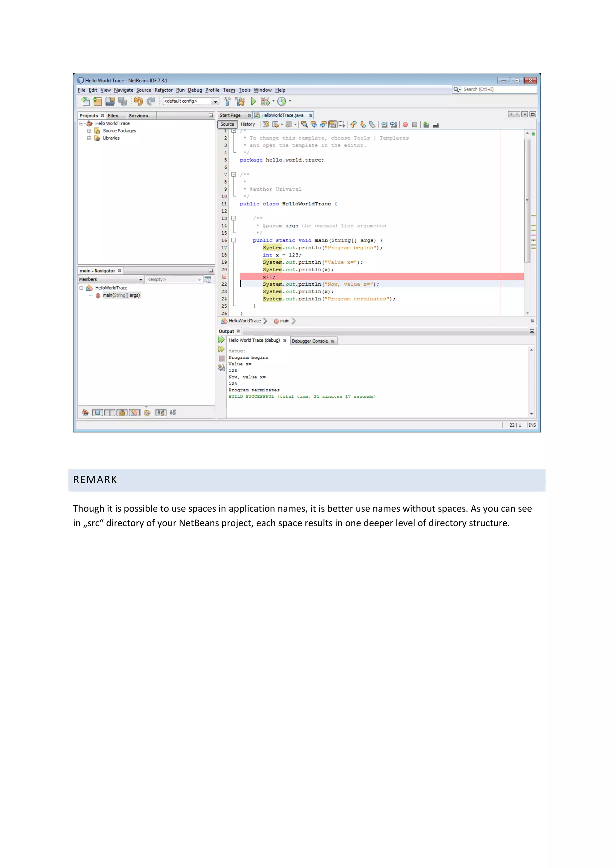Click the History view button
This screenshot has height=868, width=614.
pyautogui.click(x=248, y=124)
